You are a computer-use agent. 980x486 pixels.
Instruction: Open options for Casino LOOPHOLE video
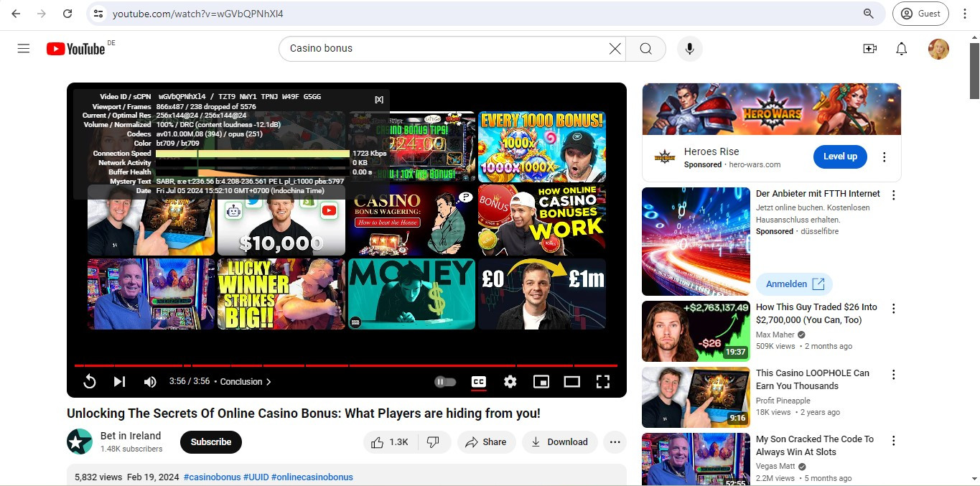click(894, 375)
